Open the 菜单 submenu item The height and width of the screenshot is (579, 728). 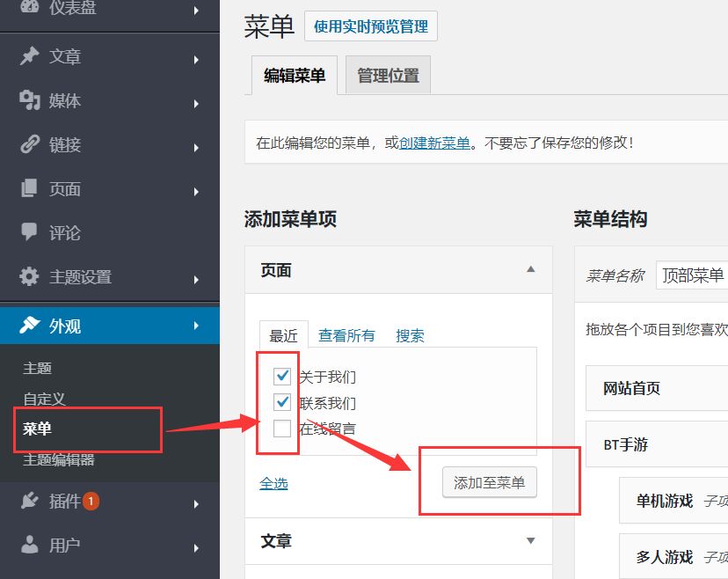coord(37,429)
